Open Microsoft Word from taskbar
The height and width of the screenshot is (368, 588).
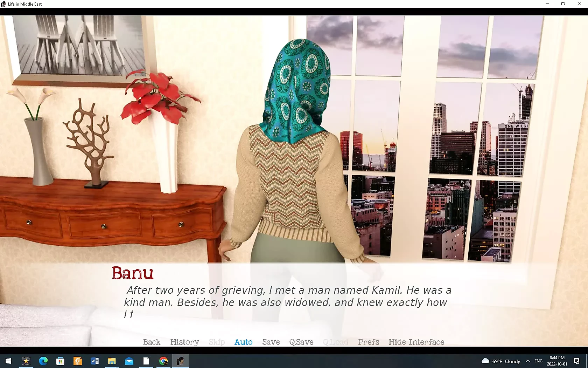click(x=94, y=361)
